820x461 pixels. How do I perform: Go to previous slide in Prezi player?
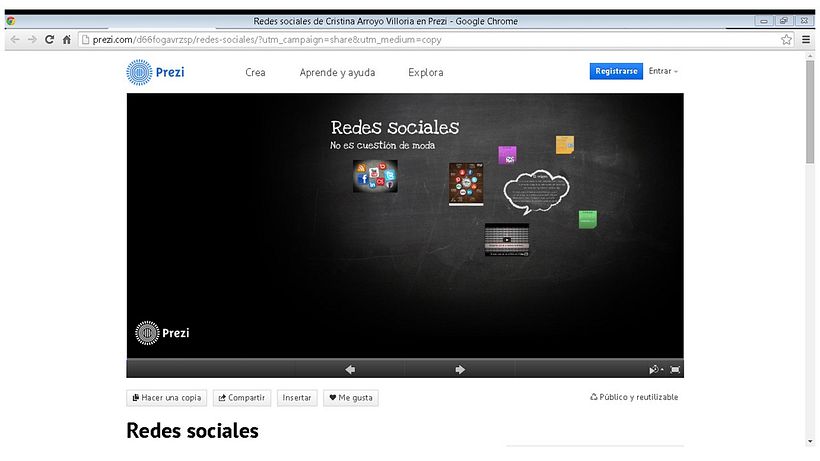pos(350,370)
